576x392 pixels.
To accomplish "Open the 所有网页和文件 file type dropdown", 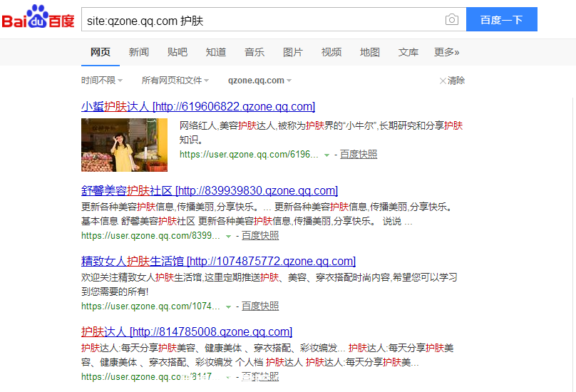I will [x=175, y=81].
